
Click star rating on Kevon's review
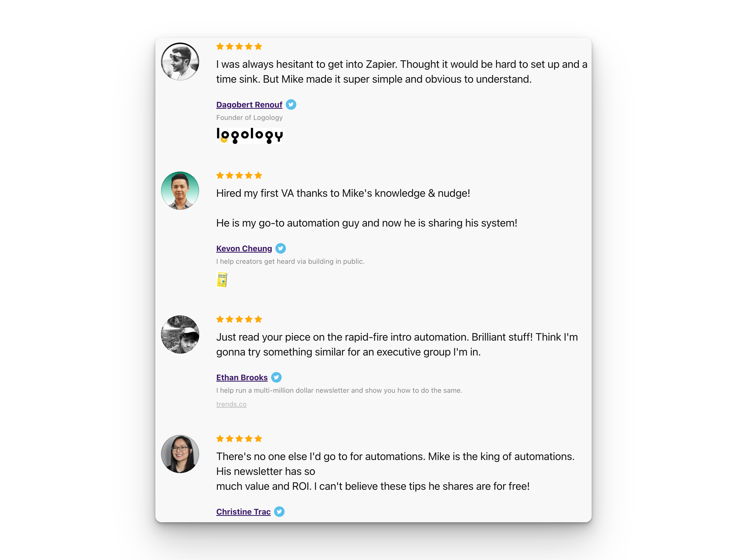click(x=239, y=175)
